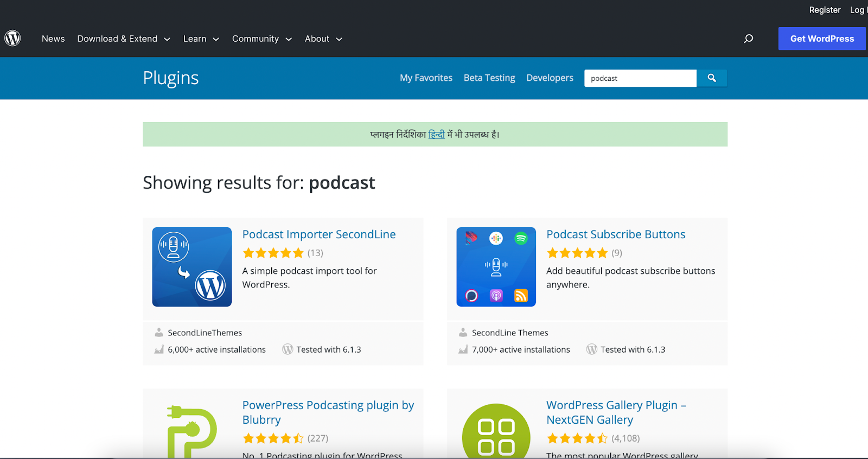The height and width of the screenshot is (459, 868).
Task: Go to My Favorites
Action: [426, 78]
